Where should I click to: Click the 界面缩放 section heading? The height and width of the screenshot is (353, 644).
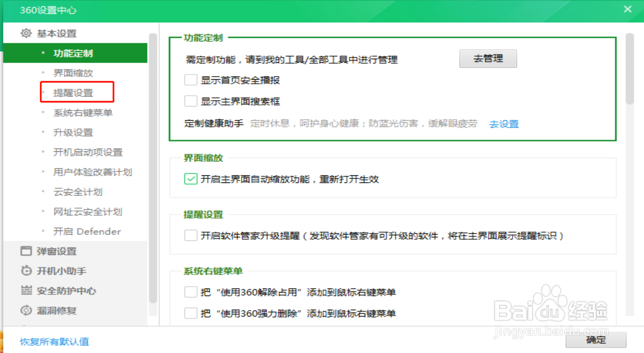(204, 158)
